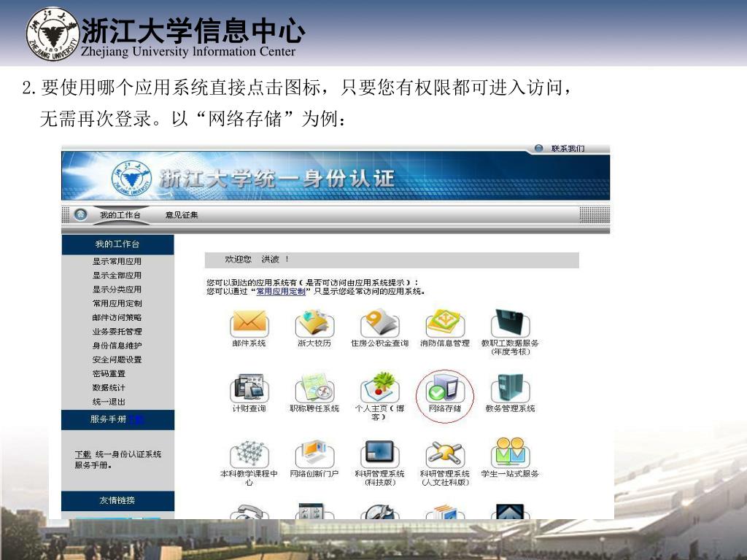Open the 网络创新门户 computer icon

[314, 454]
